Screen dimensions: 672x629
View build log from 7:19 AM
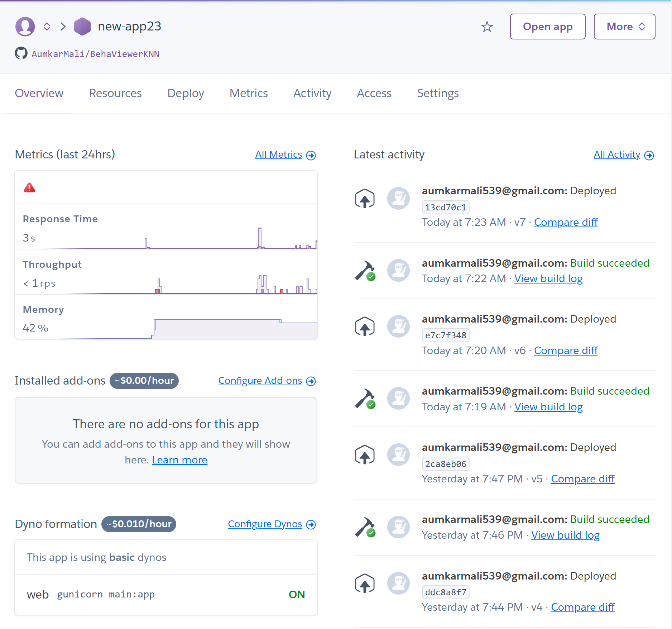tap(548, 407)
